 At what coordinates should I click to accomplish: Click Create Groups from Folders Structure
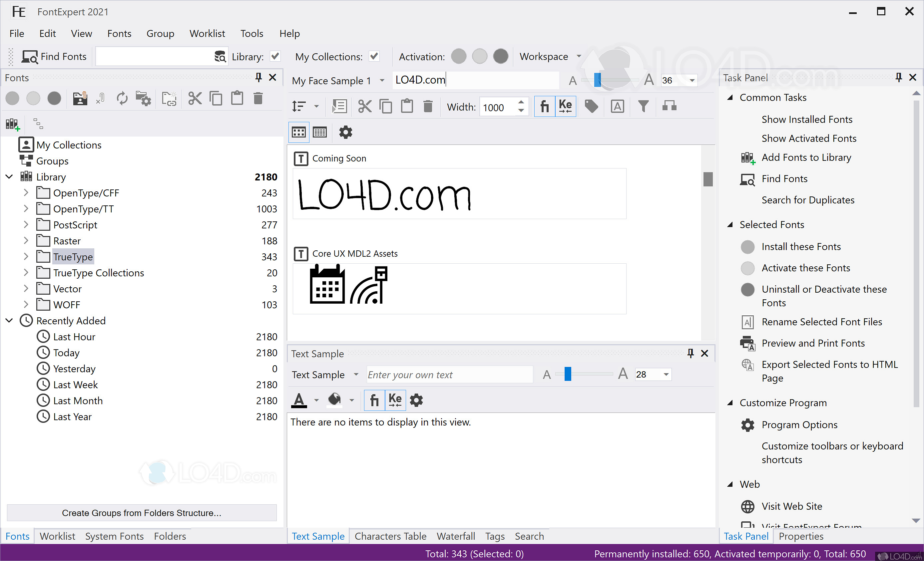point(142,513)
